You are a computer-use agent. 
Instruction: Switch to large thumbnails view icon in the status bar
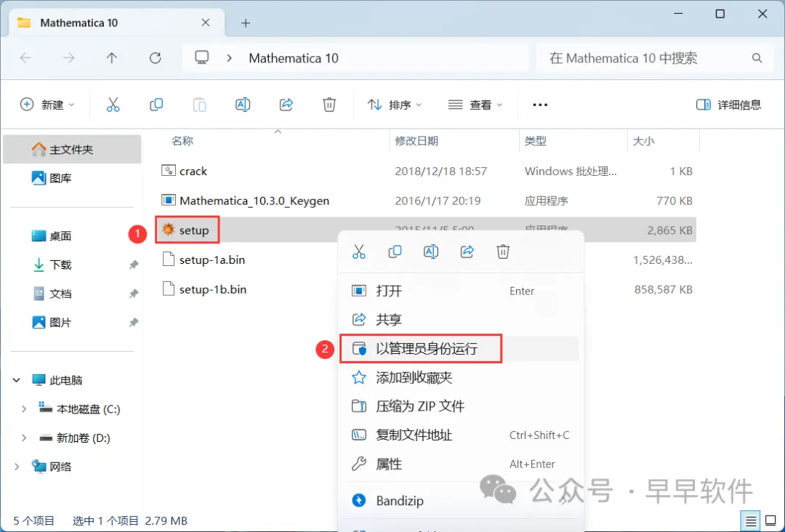pyautogui.click(x=771, y=521)
